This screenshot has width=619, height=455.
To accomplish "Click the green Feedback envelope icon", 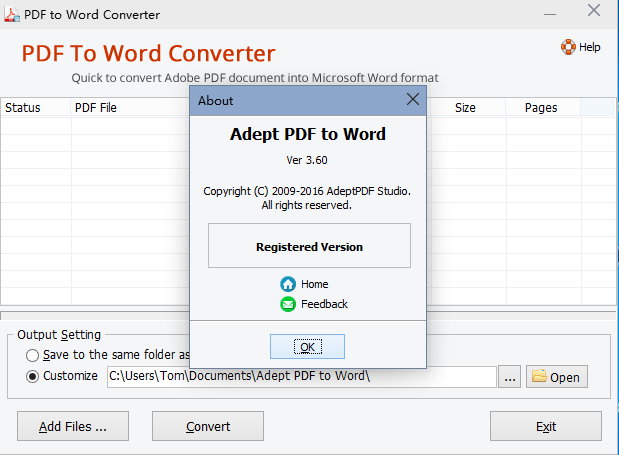I will click(x=288, y=304).
